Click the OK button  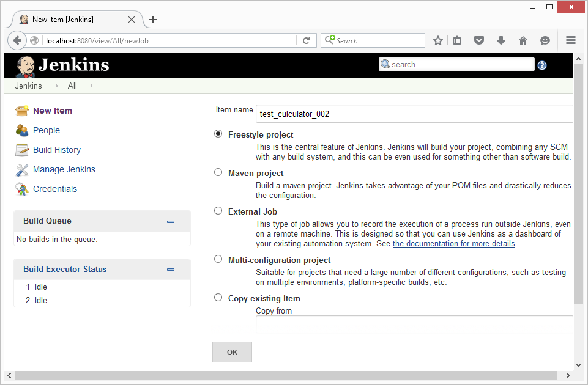coord(232,352)
